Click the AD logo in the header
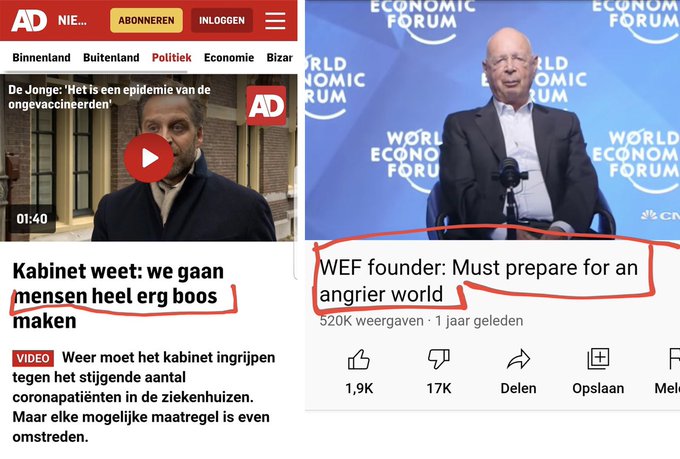680x459 pixels. pyautogui.click(x=29, y=20)
